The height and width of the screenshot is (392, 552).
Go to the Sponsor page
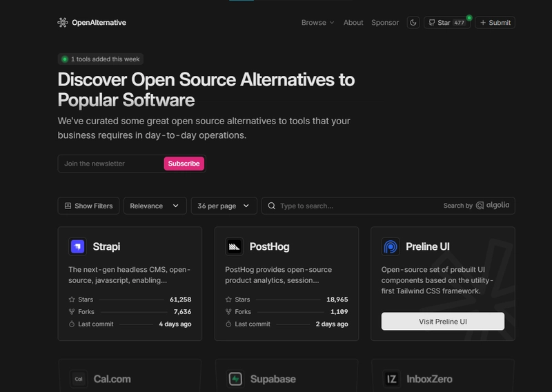(x=385, y=23)
